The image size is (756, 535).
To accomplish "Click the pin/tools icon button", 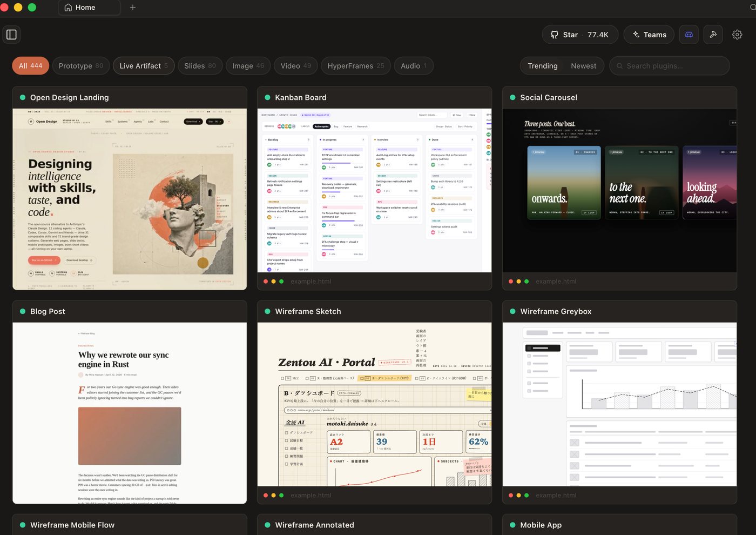I will click(713, 35).
